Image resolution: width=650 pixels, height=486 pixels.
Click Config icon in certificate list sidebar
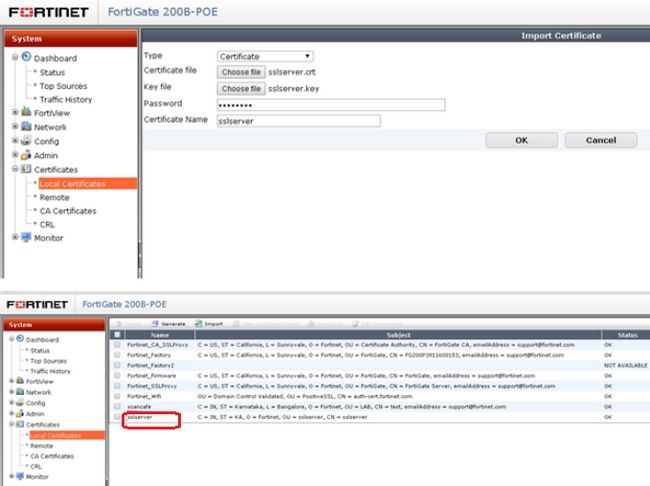[20, 402]
